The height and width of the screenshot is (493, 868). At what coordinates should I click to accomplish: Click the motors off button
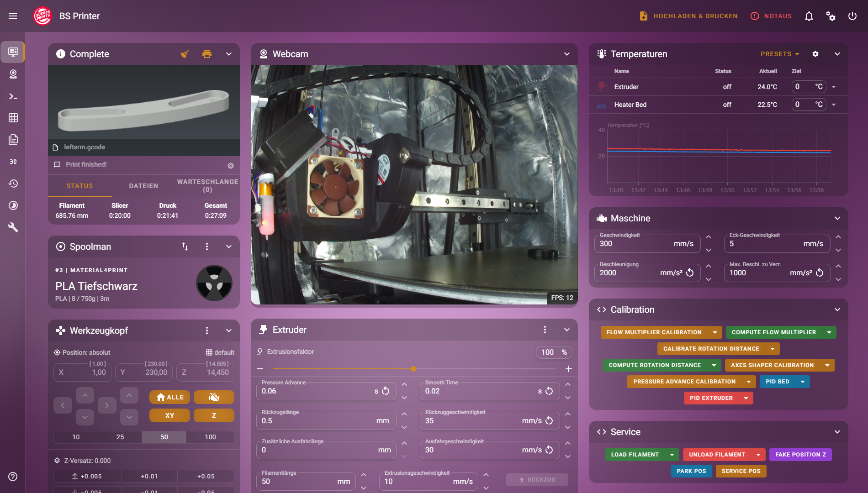214,397
